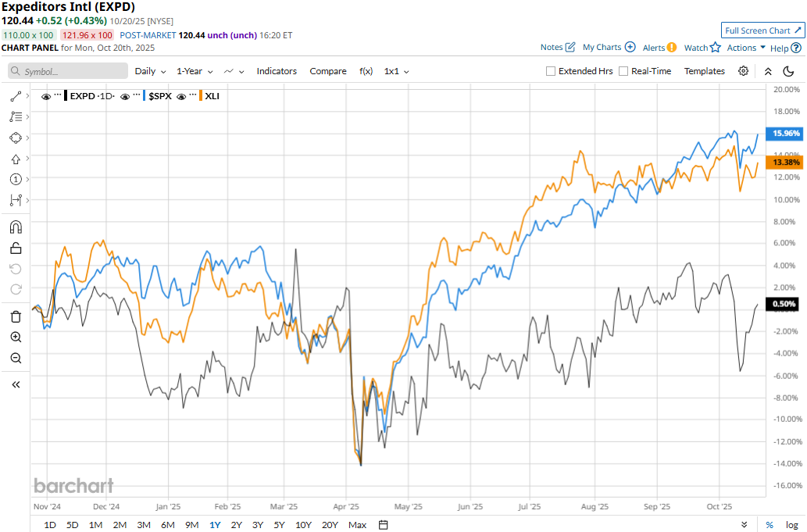Image resolution: width=807 pixels, height=532 pixels.
Task: Delete drawings with the trash icon
Action: tap(16, 316)
